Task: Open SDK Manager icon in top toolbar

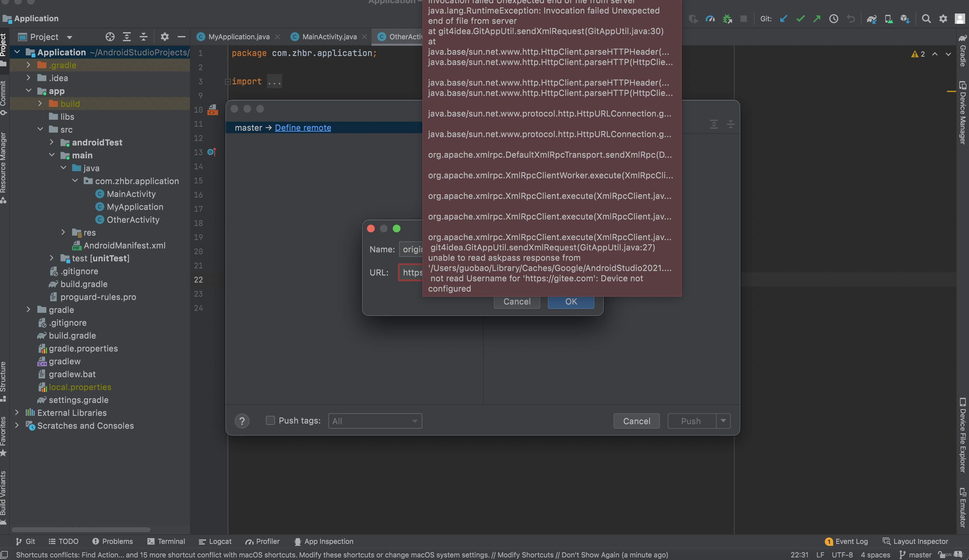Action: tap(905, 19)
